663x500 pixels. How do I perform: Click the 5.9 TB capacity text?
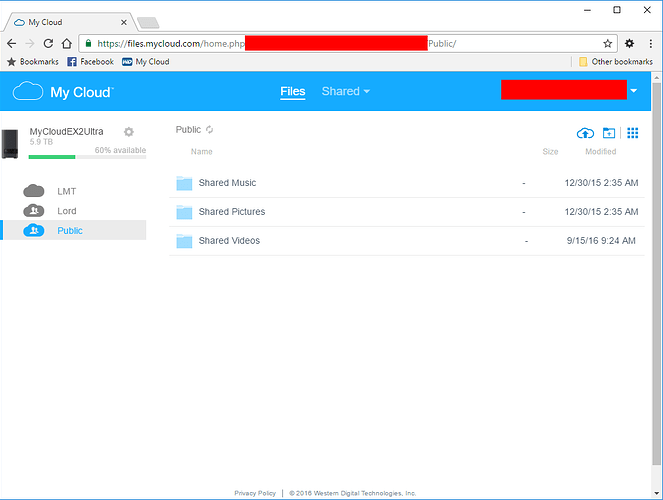pyautogui.click(x=41, y=142)
